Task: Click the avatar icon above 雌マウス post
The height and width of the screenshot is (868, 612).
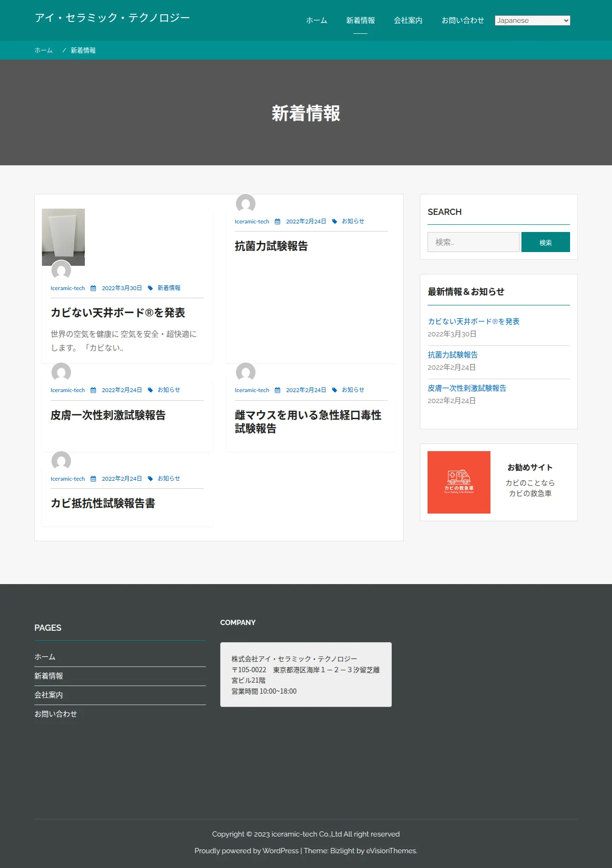Action: click(245, 372)
